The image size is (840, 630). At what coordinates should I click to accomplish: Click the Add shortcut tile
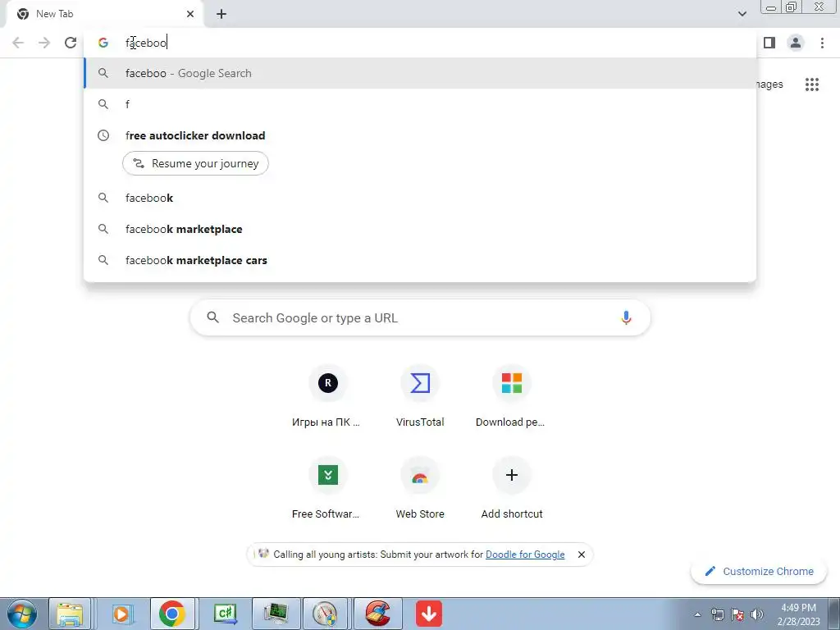click(512, 489)
